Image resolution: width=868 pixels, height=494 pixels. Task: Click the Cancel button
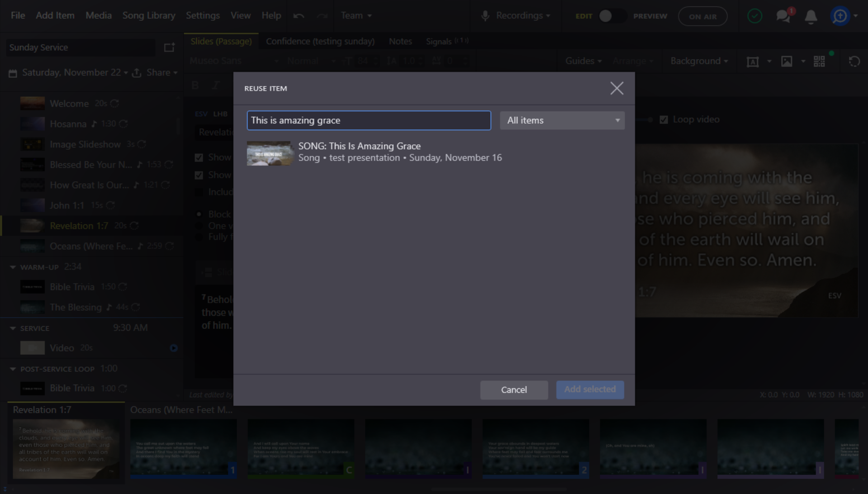point(514,390)
